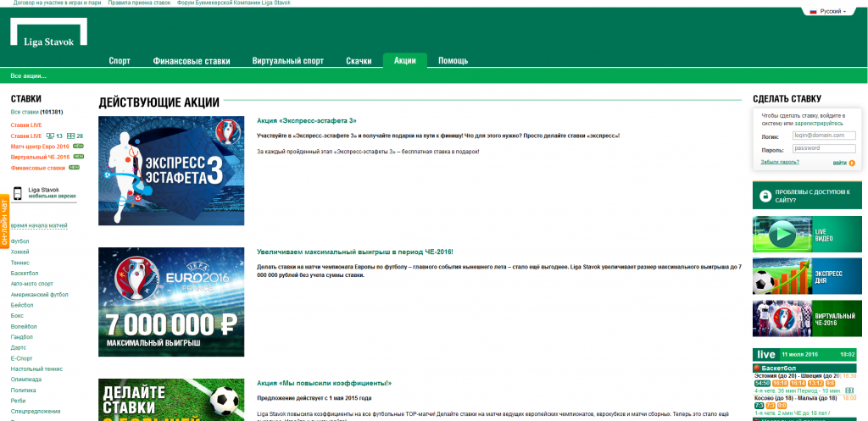Open the language dropdown Русский
Screen dimensions: 868x421
tap(832, 11)
